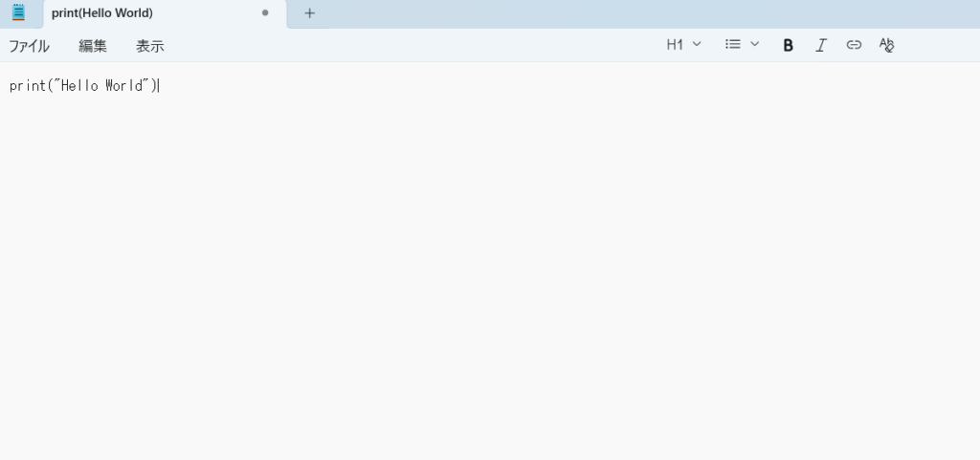Click the Notepad app icon
The image size is (980, 460).
pos(19,12)
